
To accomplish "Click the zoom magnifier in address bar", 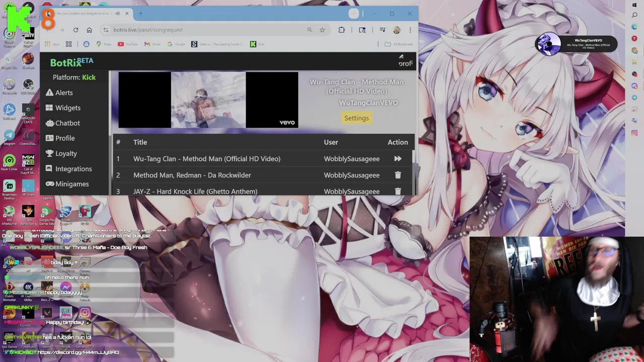I will (x=309, y=30).
